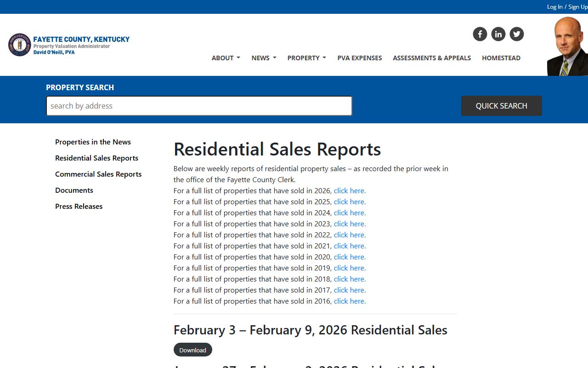Click David O'Neill portrait photo
588x368 pixels.
click(567, 46)
